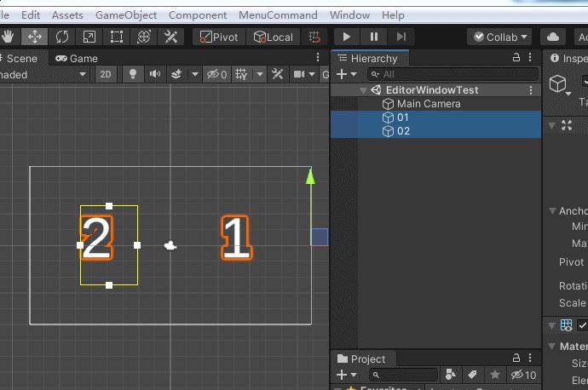Image resolution: width=588 pixels, height=390 pixels.
Task: Lock the Hierarchy panel
Action: click(x=516, y=58)
